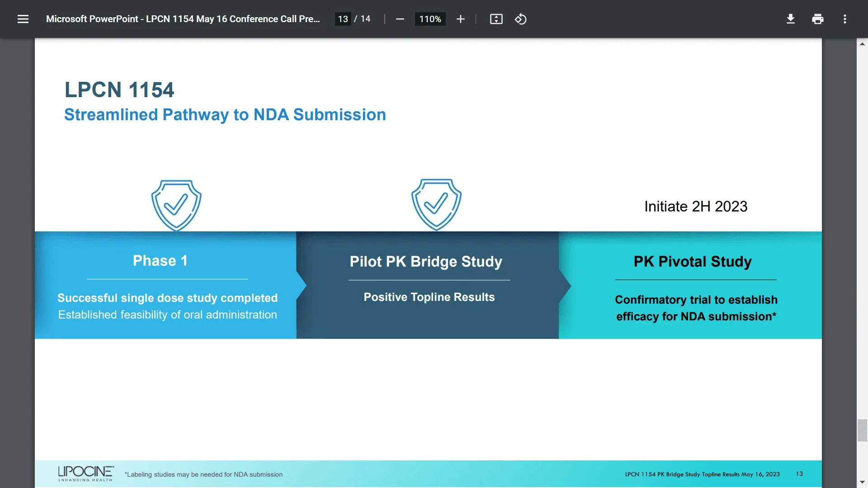The height and width of the screenshot is (488, 868).
Task: Open the sidebar hamburger menu
Action: [23, 19]
